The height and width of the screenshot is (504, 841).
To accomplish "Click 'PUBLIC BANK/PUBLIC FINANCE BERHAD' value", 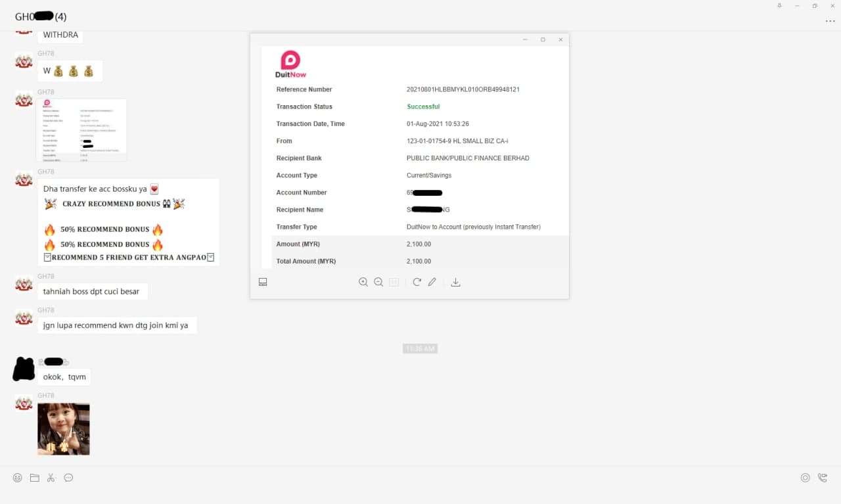I will pyautogui.click(x=468, y=158).
